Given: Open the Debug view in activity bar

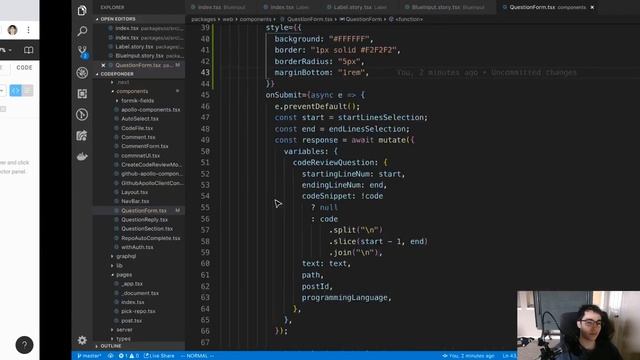Looking at the screenshot, I should pyautogui.click(x=82, y=73).
